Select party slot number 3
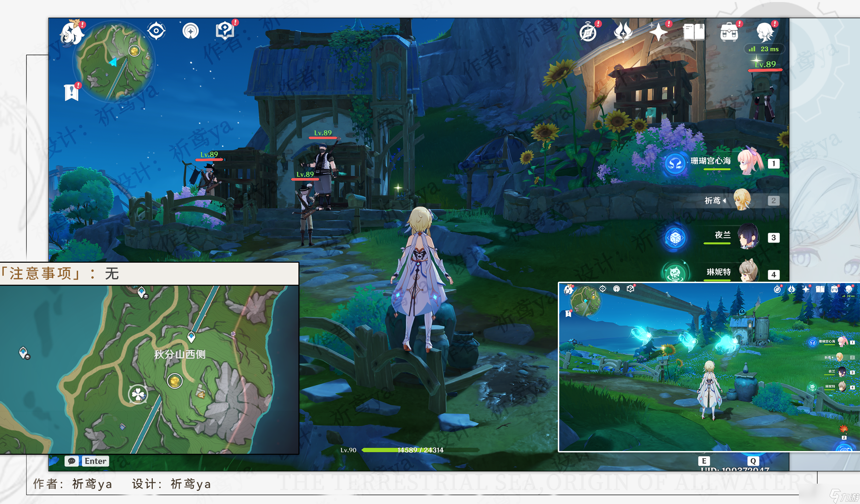860x504 pixels. (774, 238)
